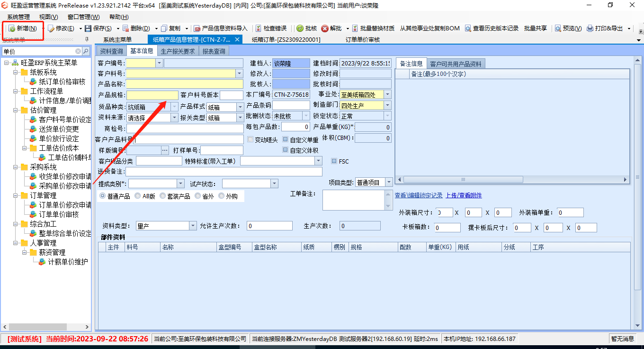
Task: Click the 批量共享 button
Action: tap(536, 28)
